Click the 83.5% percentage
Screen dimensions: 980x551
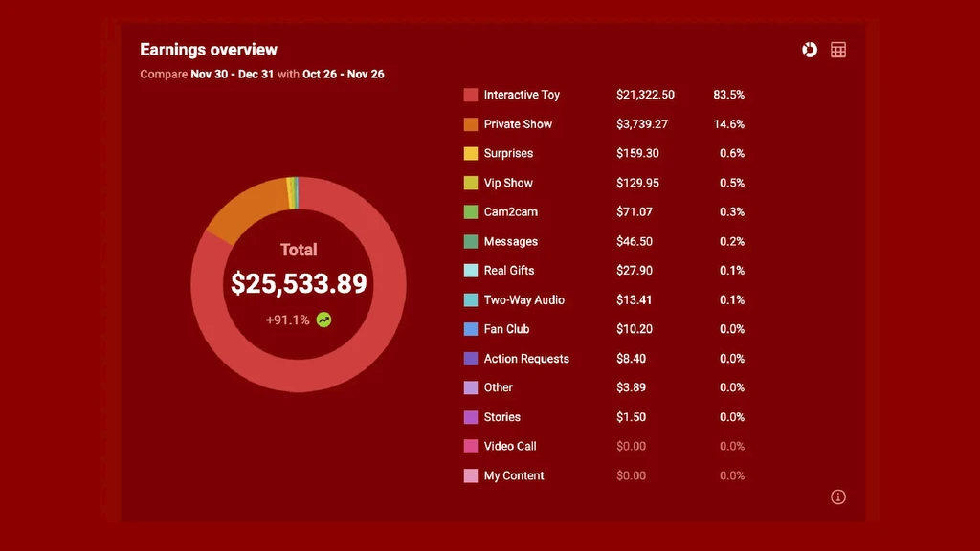[728, 95]
